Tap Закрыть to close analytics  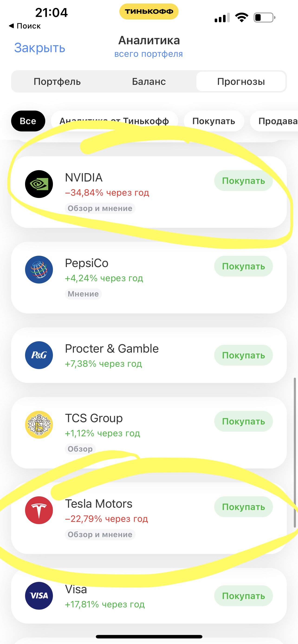(x=39, y=48)
